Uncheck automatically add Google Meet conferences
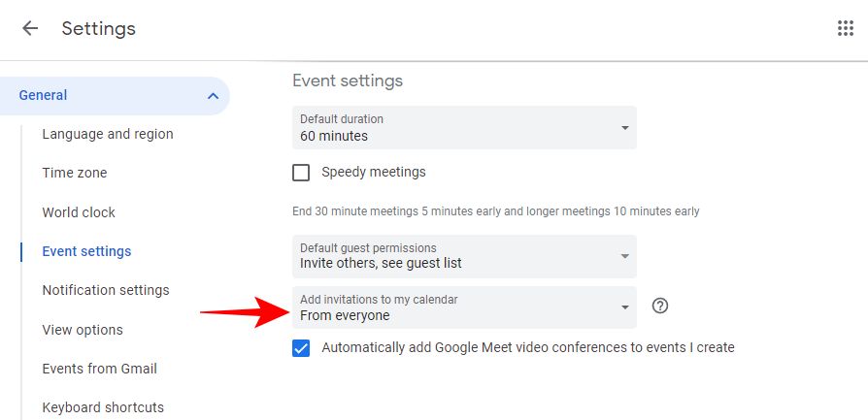The height and width of the screenshot is (420, 868). [301, 348]
